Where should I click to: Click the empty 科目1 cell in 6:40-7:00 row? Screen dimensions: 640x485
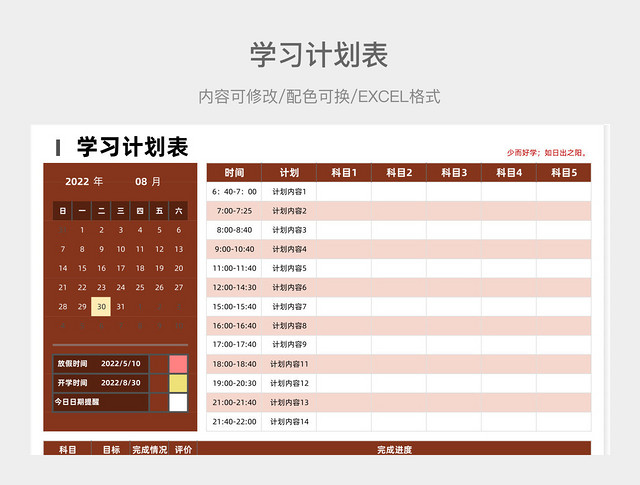coord(344,192)
